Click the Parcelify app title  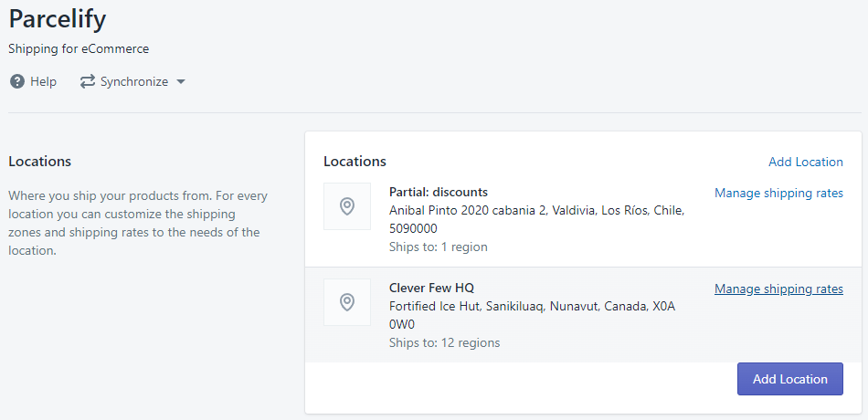(x=57, y=19)
